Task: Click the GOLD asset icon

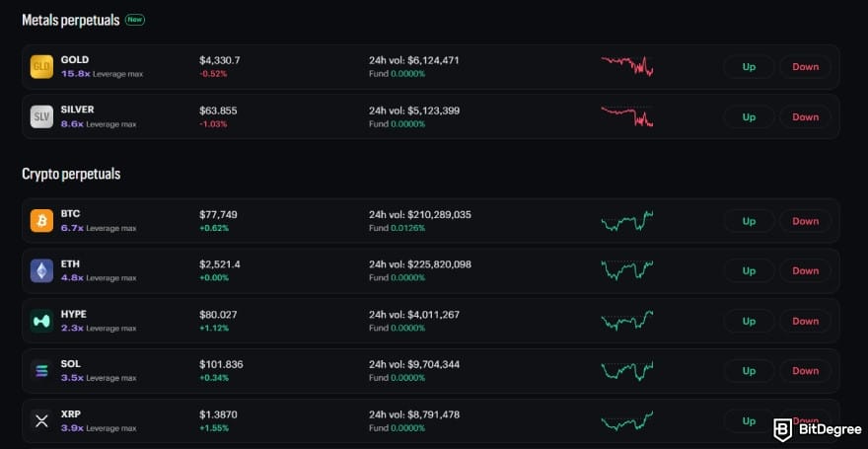Action: (41, 67)
